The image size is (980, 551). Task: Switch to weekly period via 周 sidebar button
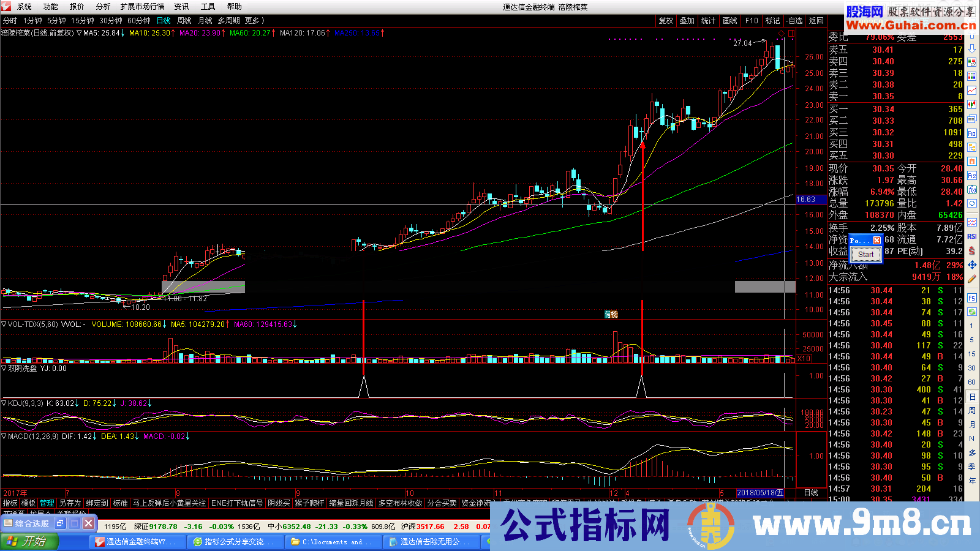point(972,411)
